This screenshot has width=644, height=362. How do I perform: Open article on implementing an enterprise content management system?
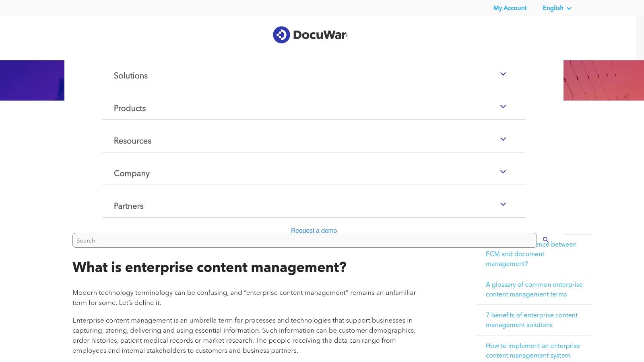click(533, 350)
